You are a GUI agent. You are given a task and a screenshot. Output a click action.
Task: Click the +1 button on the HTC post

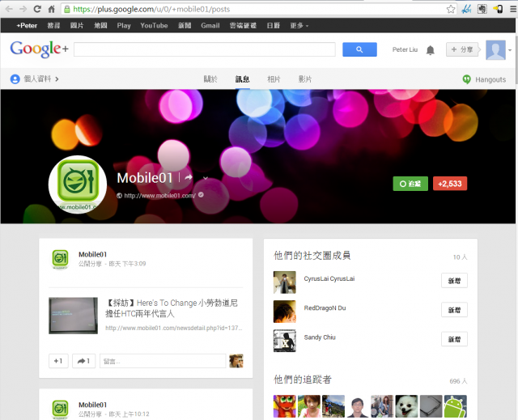coord(58,361)
